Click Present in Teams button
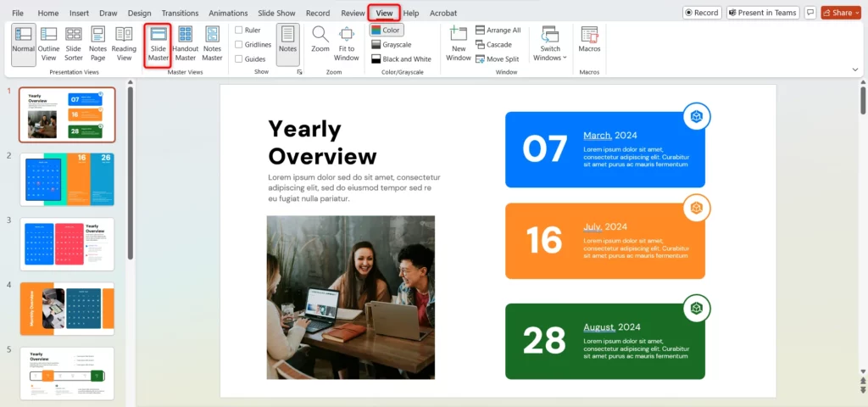 (763, 13)
